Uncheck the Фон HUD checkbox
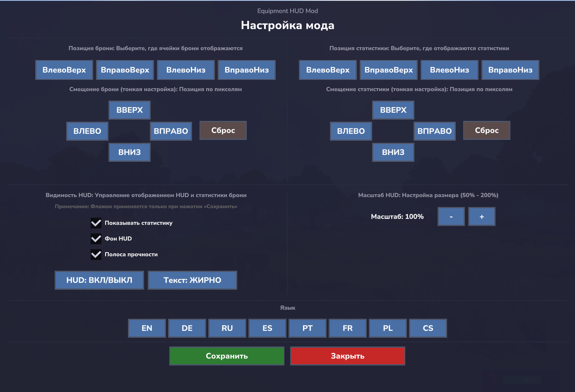This screenshot has width=575, height=392. coord(96,239)
